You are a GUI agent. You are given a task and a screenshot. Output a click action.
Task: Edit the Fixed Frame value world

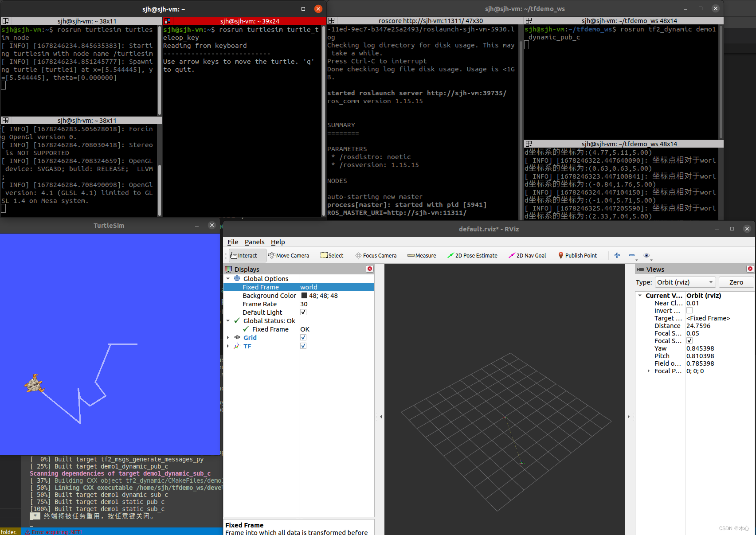tap(337, 287)
